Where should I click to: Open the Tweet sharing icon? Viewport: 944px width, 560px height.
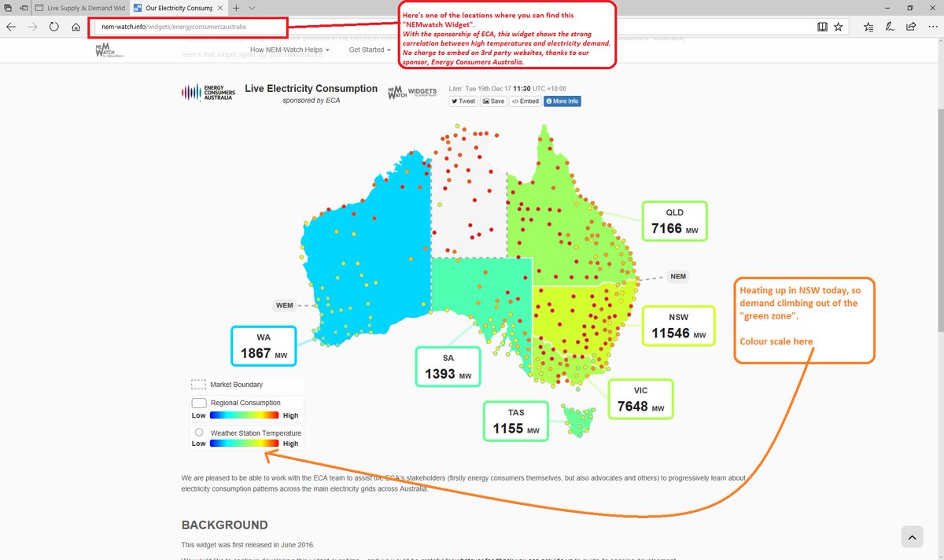click(463, 101)
